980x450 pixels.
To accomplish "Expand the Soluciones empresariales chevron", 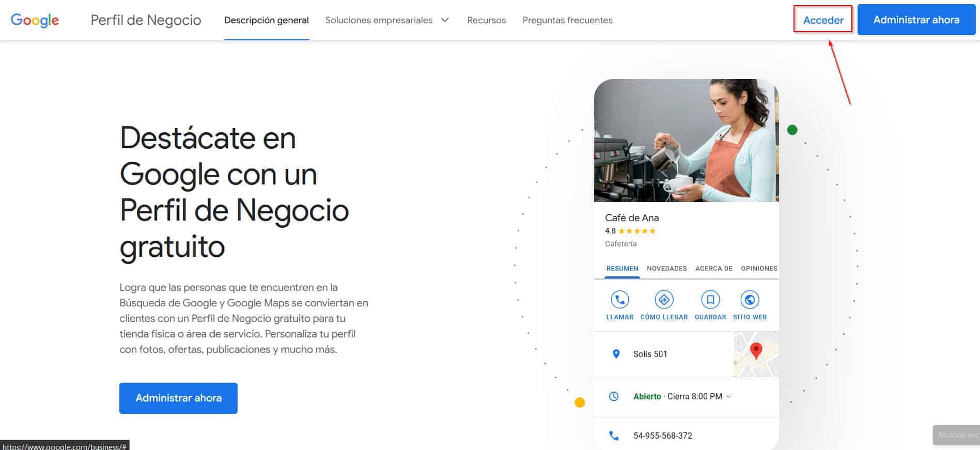I will pyautogui.click(x=445, y=20).
